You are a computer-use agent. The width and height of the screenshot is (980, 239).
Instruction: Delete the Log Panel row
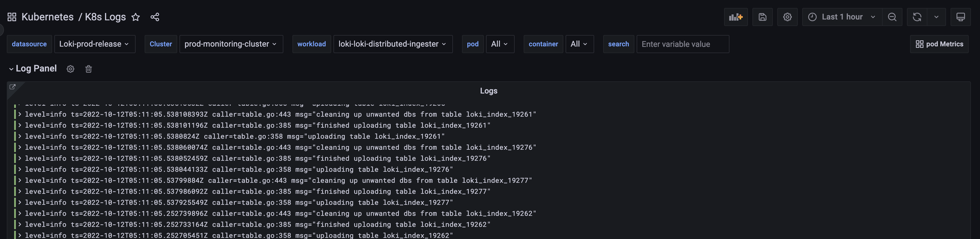89,69
